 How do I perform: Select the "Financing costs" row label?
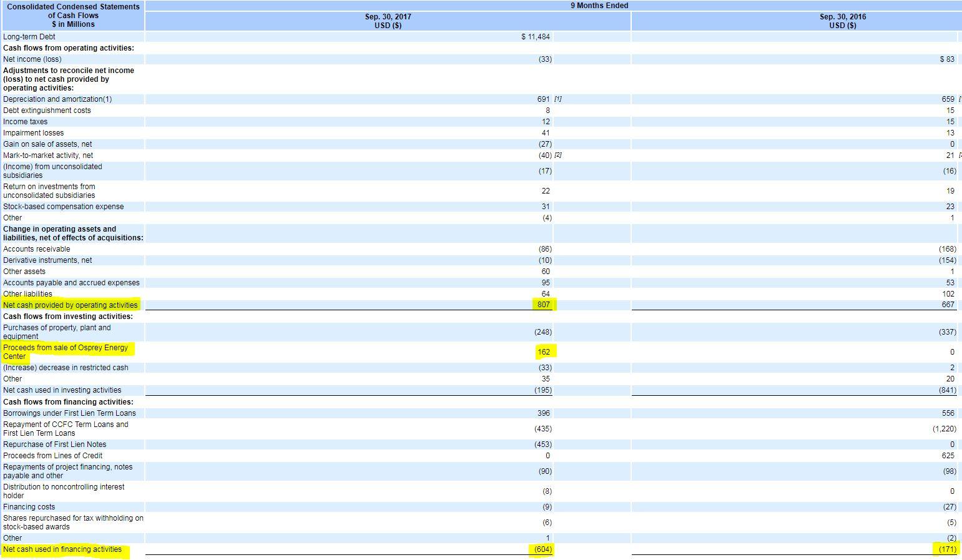tap(29, 507)
